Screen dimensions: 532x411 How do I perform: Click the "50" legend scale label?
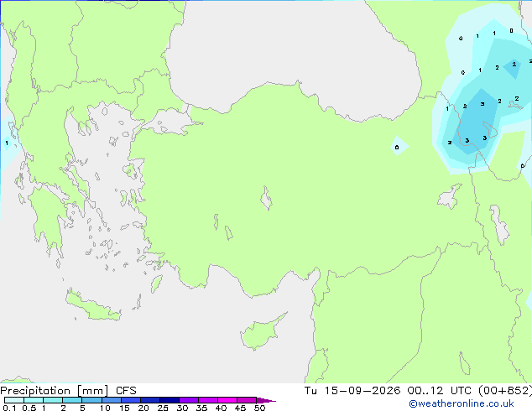click(x=259, y=408)
